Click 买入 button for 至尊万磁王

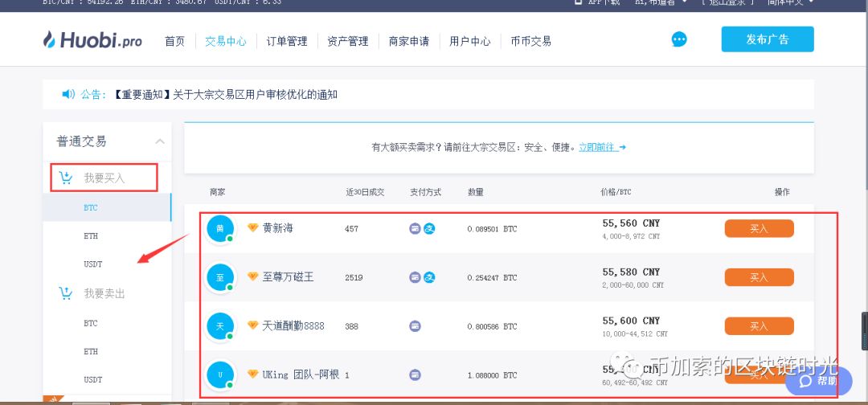759,277
